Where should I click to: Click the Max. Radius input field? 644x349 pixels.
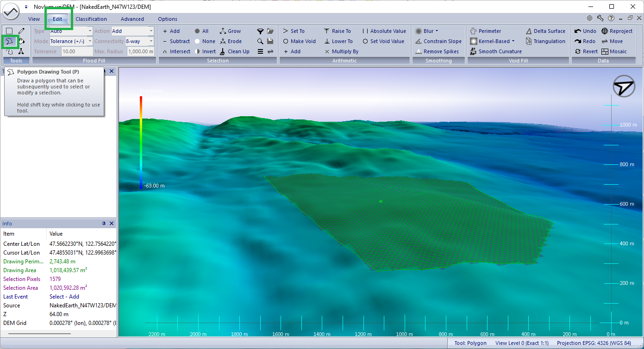140,51
